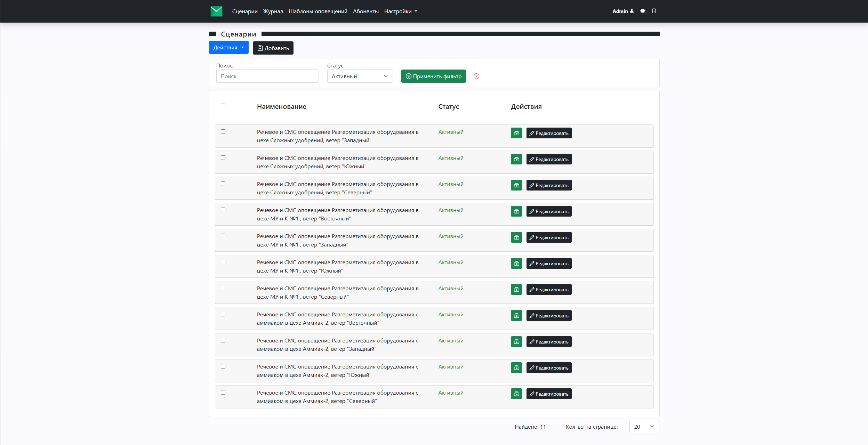Check the Аммиак-2 "Западный" row

(223, 340)
